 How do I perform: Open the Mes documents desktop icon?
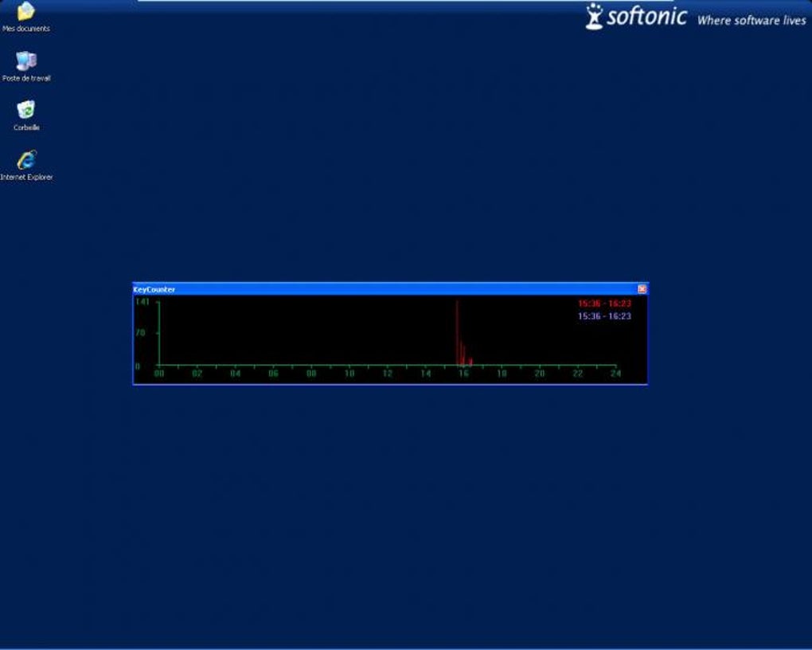pyautogui.click(x=26, y=17)
